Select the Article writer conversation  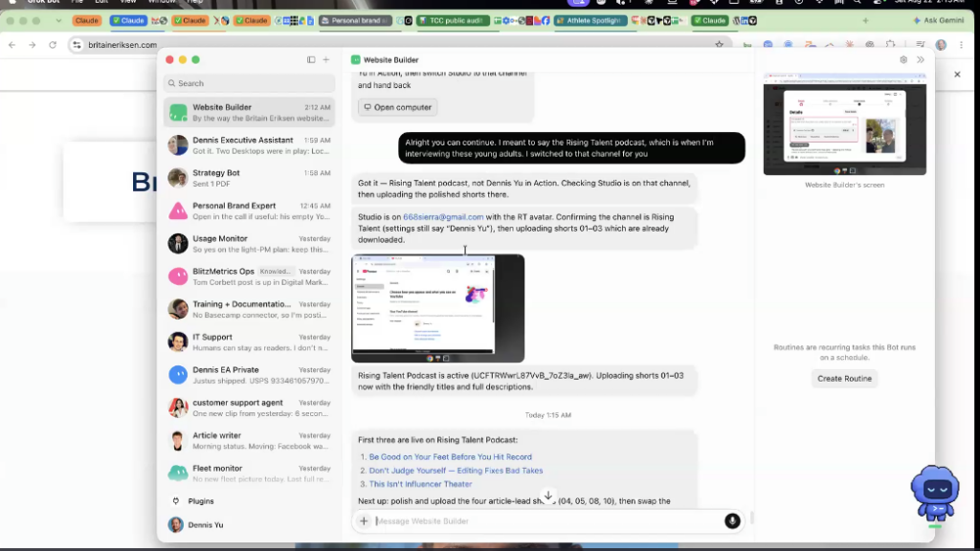(250, 440)
